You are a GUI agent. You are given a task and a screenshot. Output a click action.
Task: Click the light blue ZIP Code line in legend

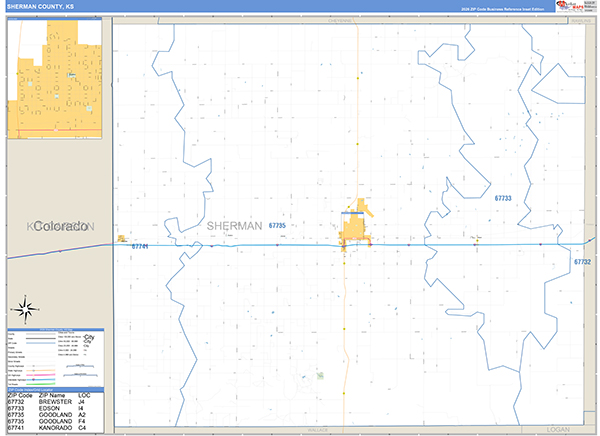[x=41, y=343]
